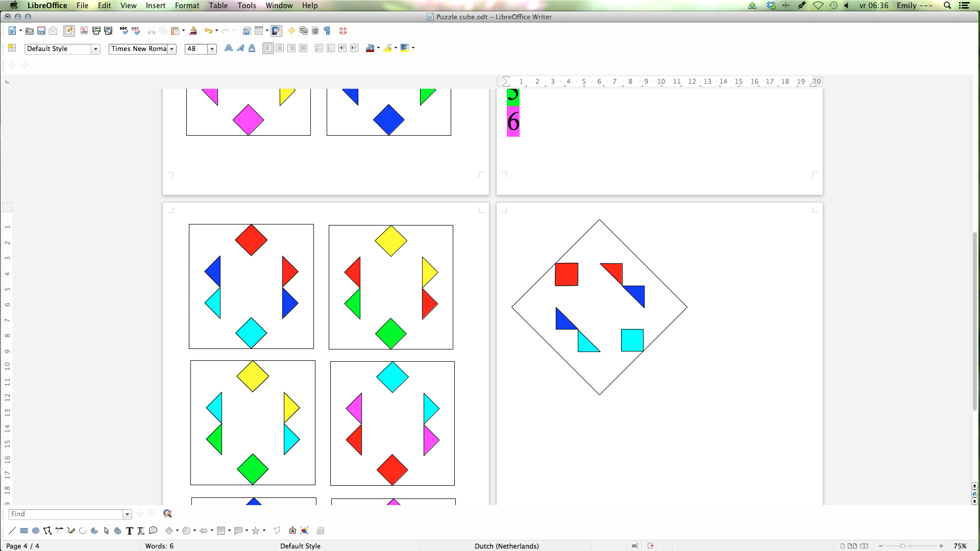Toggle bold formatting button
980x551 pixels.
click(228, 48)
